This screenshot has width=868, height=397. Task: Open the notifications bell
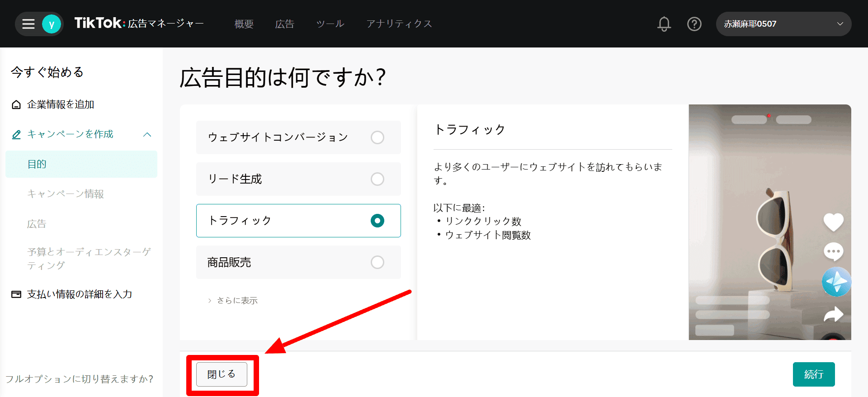pyautogui.click(x=664, y=24)
